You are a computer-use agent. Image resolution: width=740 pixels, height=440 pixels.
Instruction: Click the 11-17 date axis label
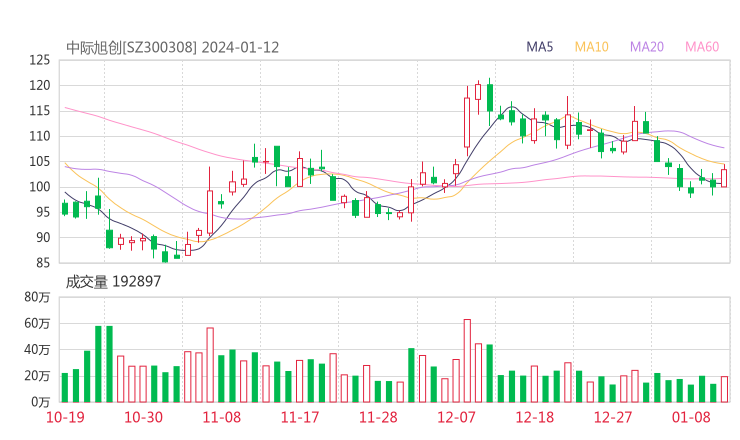[300, 417]
